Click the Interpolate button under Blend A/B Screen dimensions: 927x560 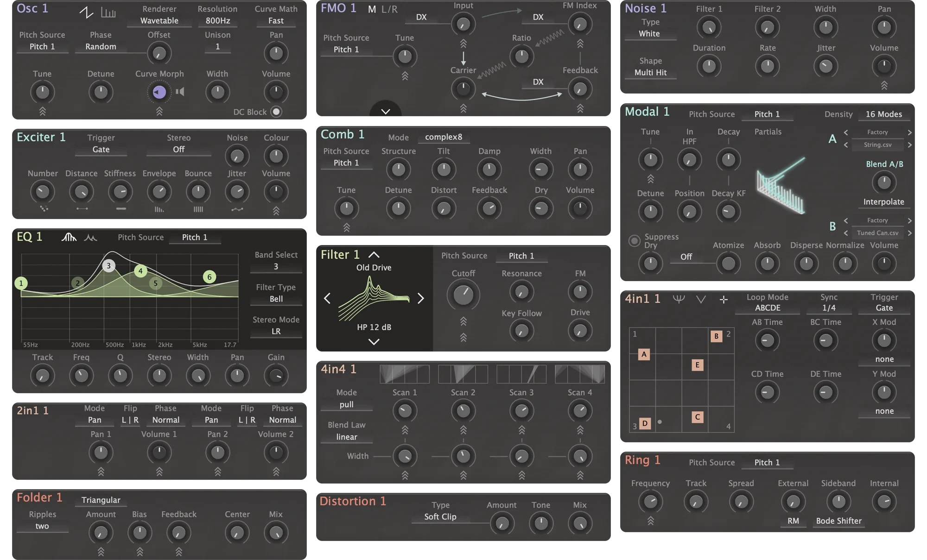[883, 202]
